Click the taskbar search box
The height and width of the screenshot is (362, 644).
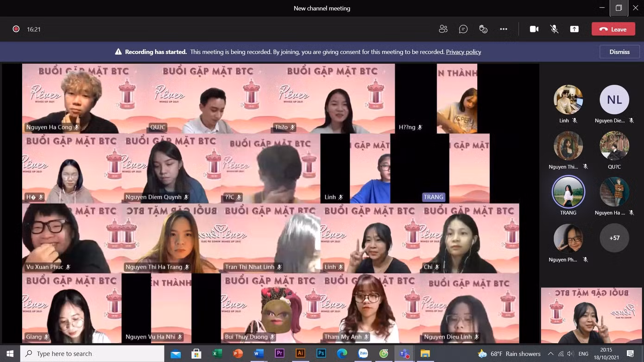coord(92,354)
